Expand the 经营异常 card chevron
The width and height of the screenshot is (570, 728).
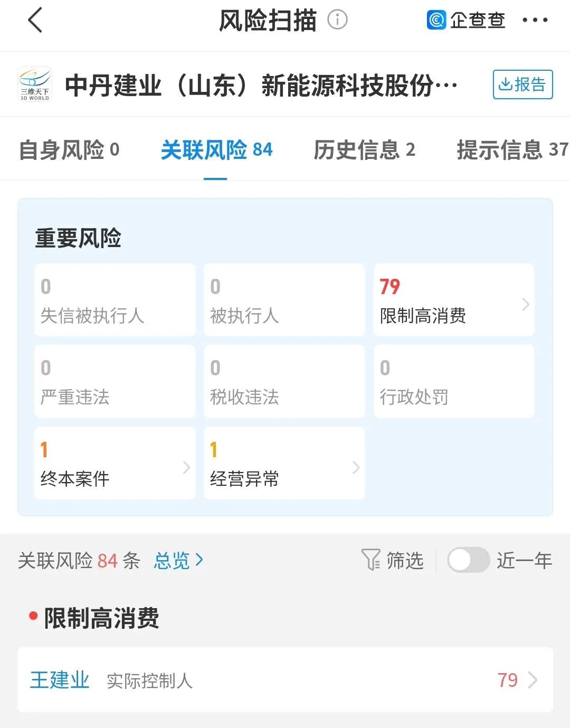(356, 467)
